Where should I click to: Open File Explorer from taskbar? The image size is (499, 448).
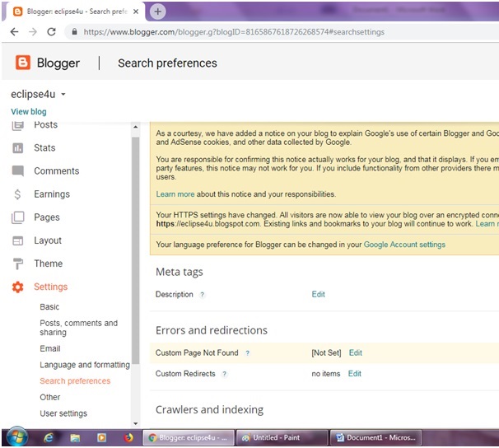75,438
